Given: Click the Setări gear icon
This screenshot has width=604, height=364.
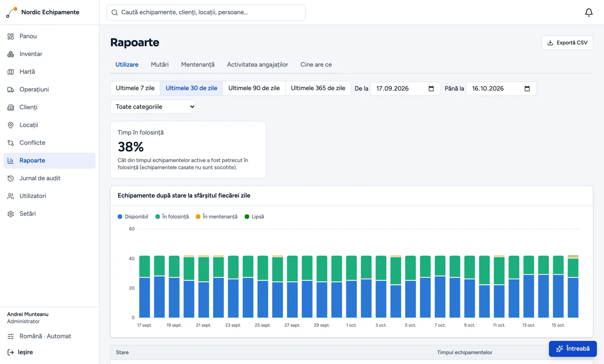Looking at the screenshot, I should click(11, 213).
